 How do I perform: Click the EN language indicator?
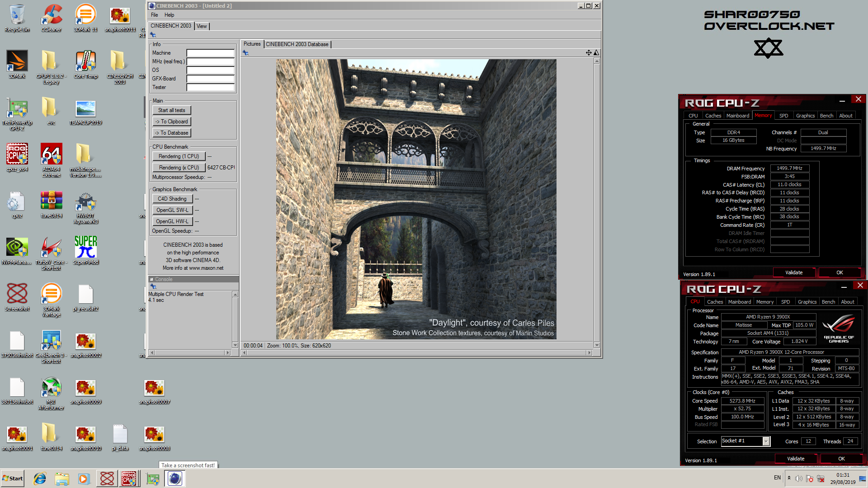click(x=777, y=478)
